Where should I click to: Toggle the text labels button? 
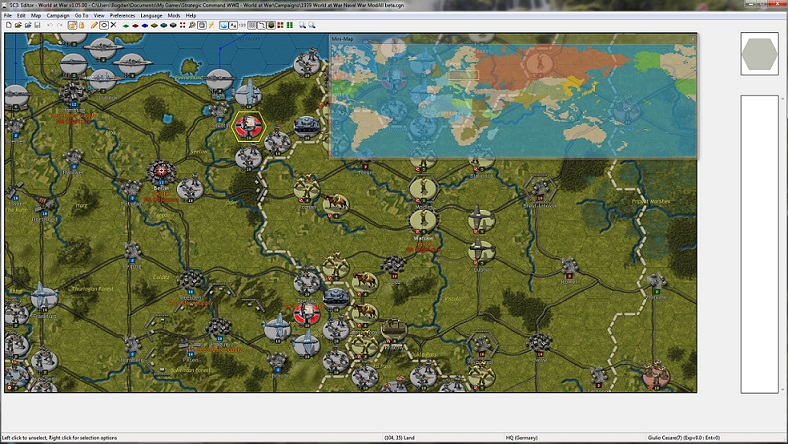[233, 25]
